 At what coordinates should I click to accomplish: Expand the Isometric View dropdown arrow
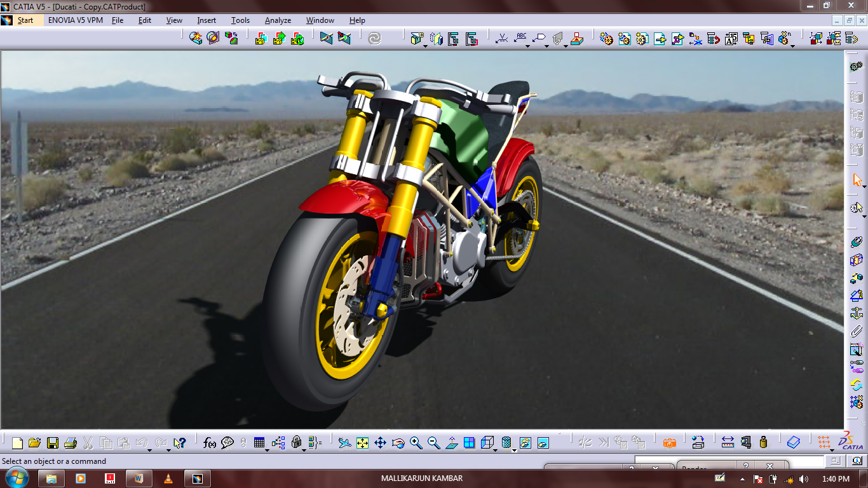point(495,450)
